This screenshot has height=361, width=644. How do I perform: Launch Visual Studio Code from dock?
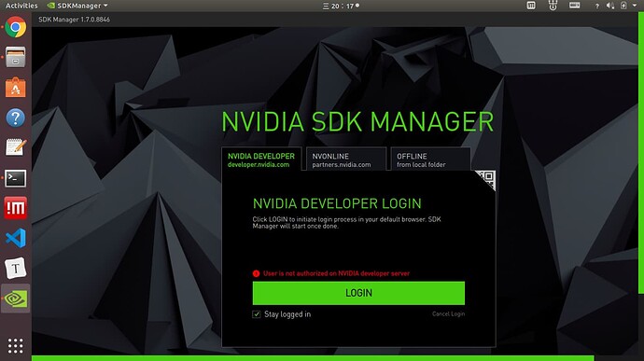click(16, 238)
